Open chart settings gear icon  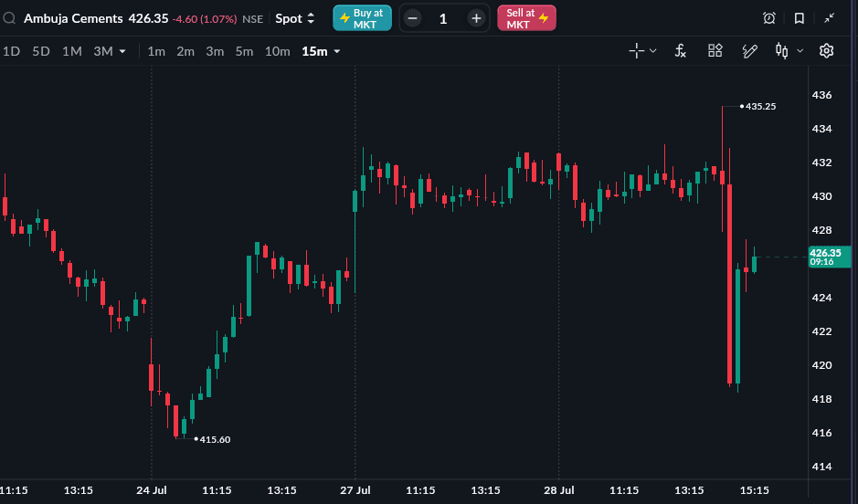point(826,51)
